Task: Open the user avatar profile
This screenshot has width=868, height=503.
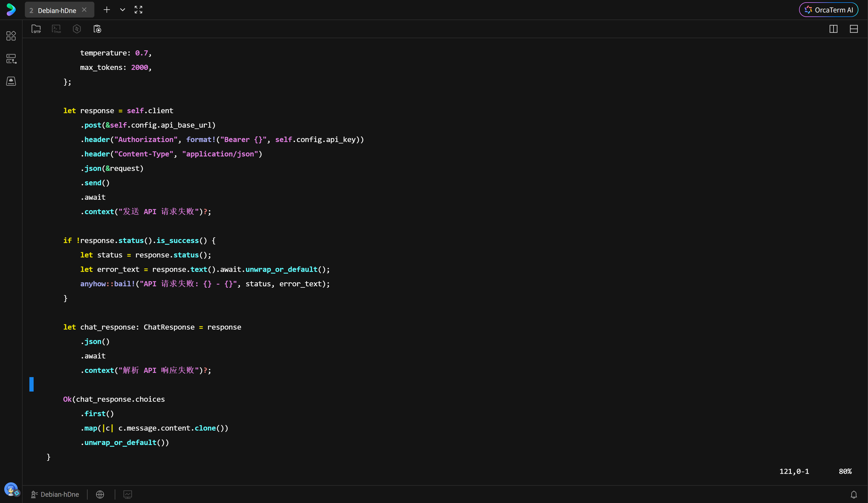Action: coord(11,489)
